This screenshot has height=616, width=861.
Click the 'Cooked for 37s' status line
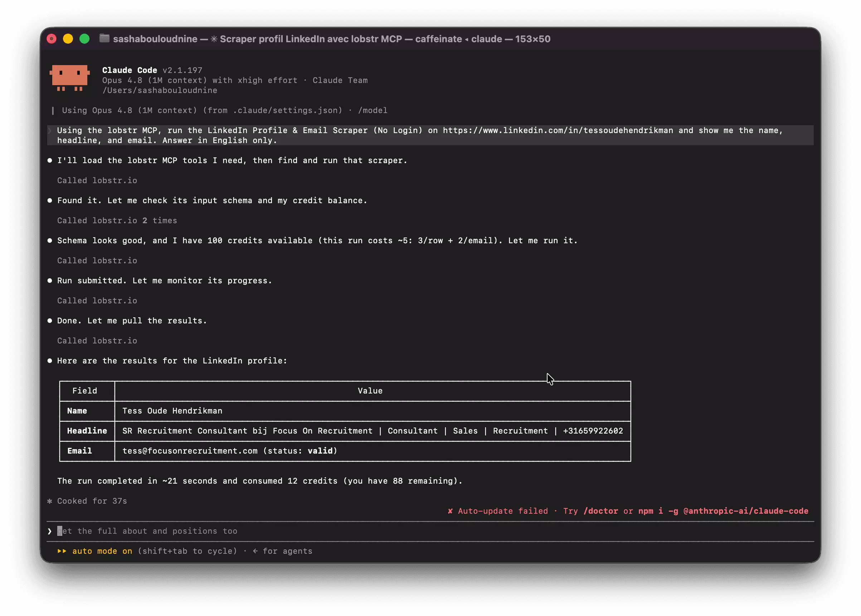tap(92, 501)
